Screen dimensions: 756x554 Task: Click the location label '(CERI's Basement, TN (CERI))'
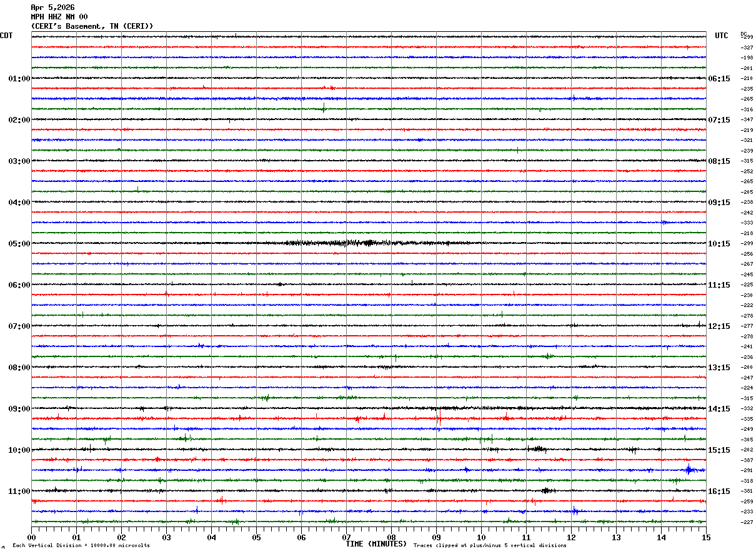click(92, 26)
